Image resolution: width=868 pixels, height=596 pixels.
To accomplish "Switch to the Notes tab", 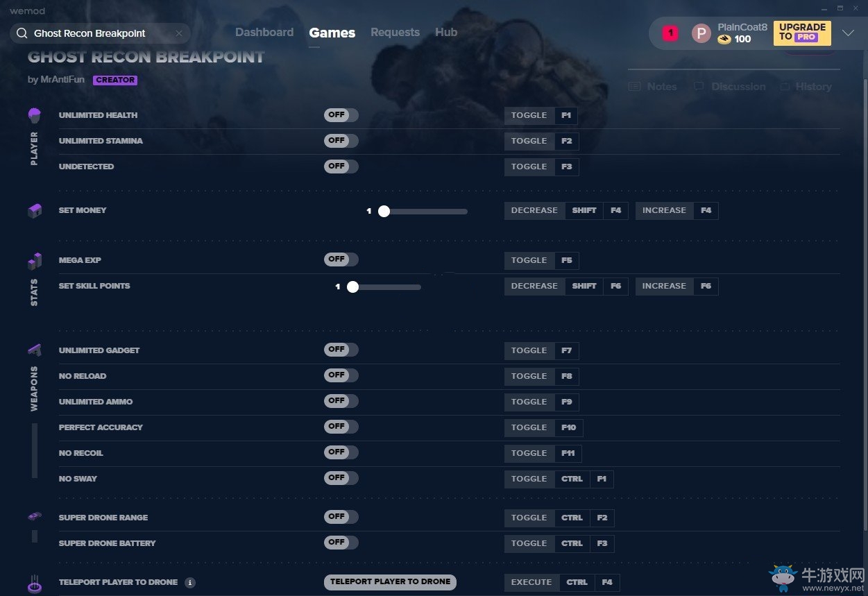I will point(652,87).
